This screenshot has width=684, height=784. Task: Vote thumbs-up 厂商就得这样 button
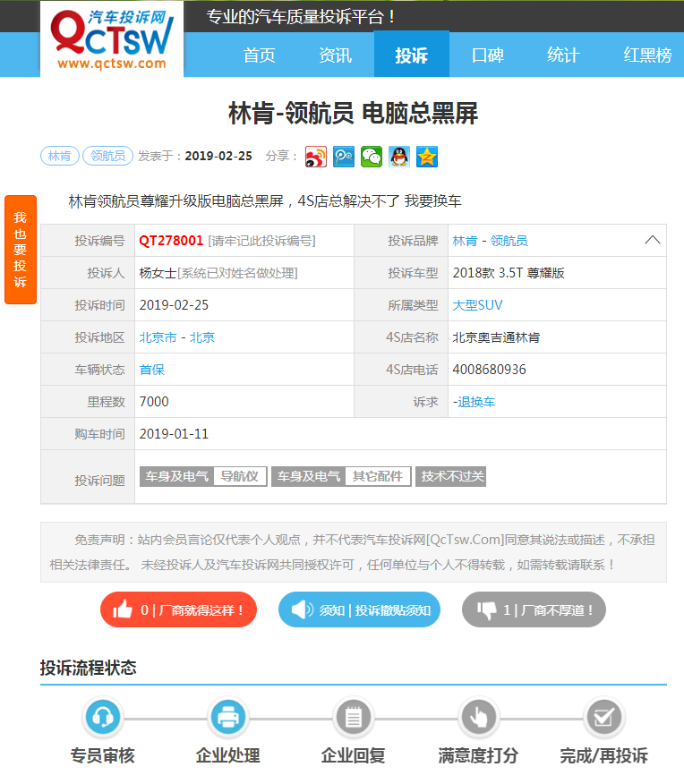tap(178, 609)
